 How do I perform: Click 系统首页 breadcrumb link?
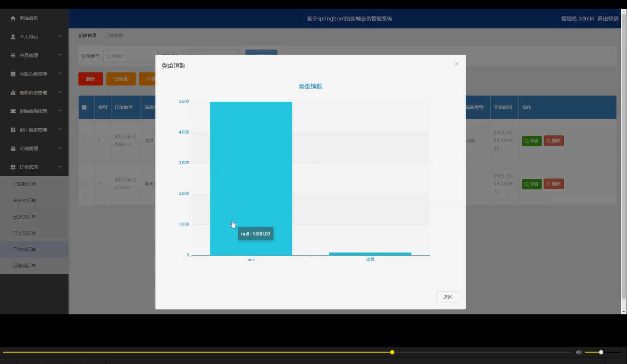(87, 36)
